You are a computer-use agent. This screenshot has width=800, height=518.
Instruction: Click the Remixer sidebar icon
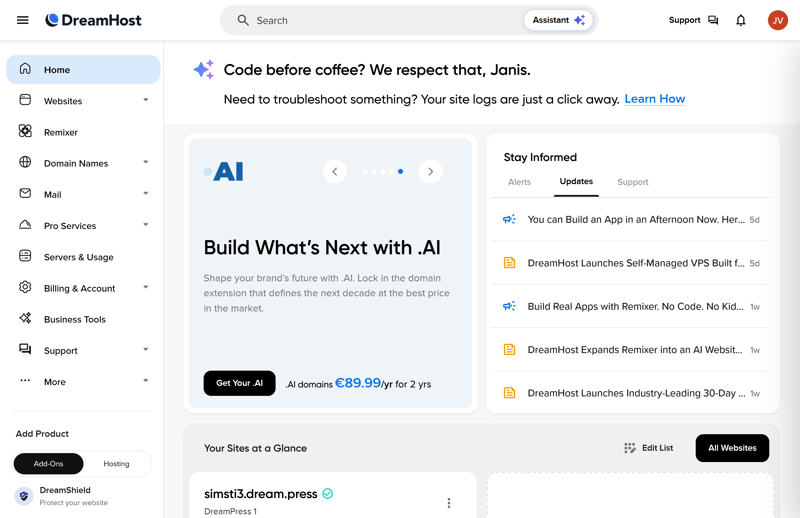(25, 131)
